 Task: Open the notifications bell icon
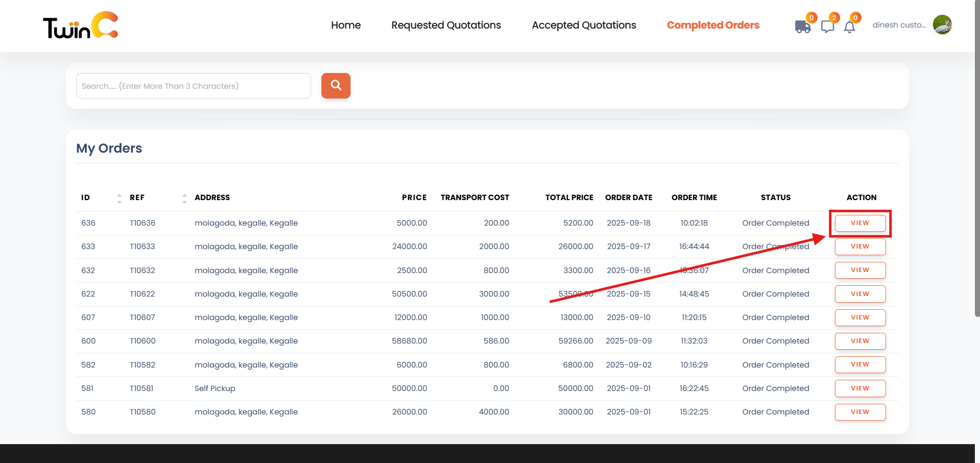(x=849, y=27)
